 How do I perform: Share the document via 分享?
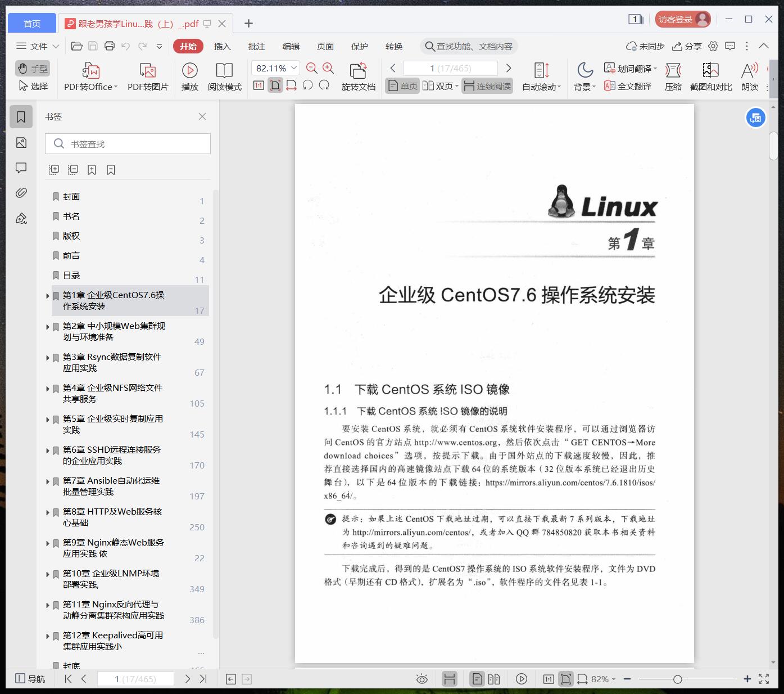pyautogui.click(x=687, y=46)
